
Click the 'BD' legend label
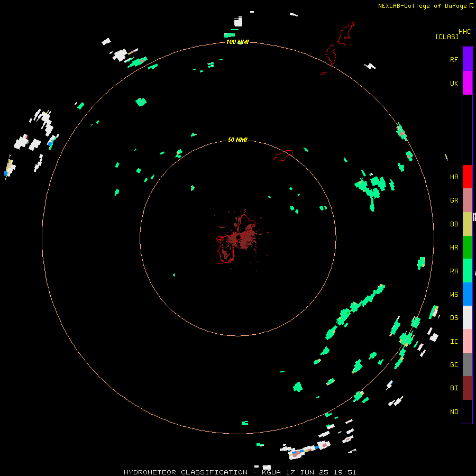click(x=454, y=224)
